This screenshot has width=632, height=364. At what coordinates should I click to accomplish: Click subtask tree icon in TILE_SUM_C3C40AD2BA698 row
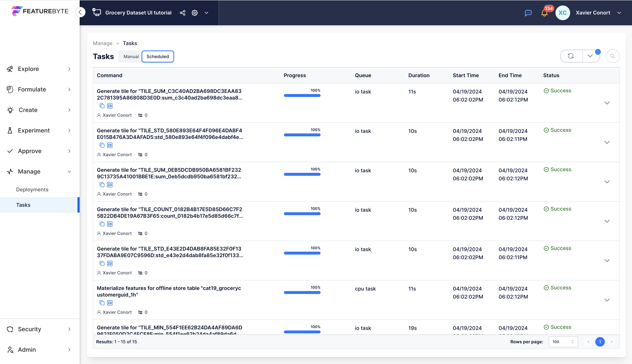click(140, 115)
